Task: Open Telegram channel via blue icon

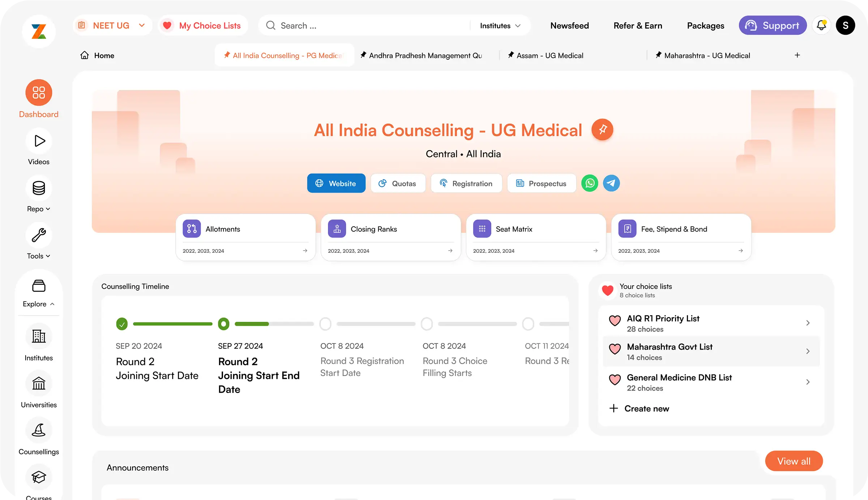Action: [611, 183]
